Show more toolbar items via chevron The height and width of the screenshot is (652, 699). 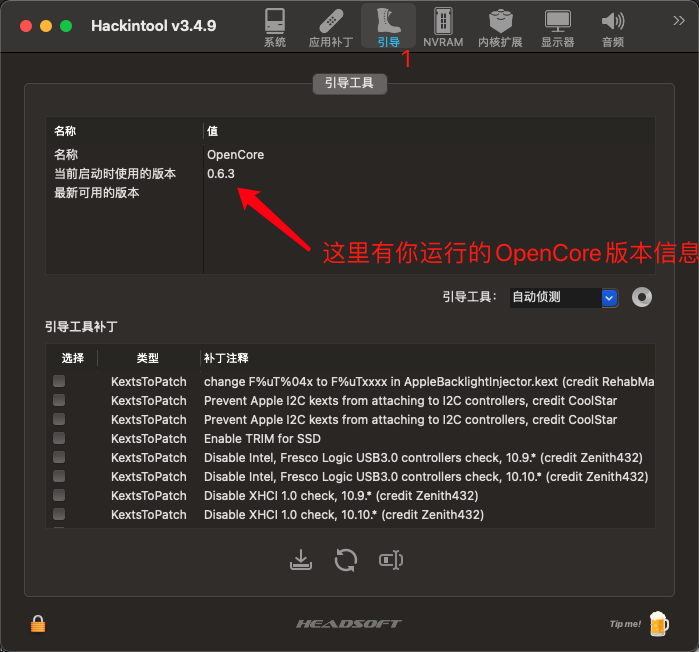click(x=678, y=21)
